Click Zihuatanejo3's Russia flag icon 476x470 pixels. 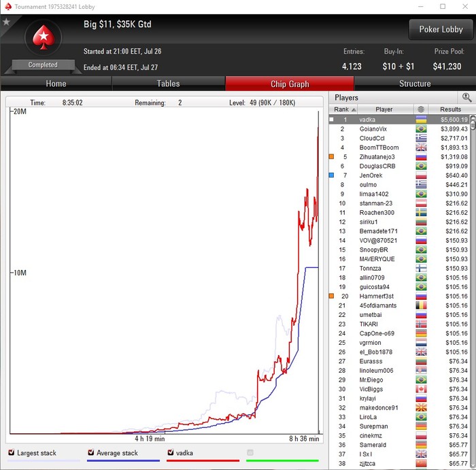[x=421, y=157]
